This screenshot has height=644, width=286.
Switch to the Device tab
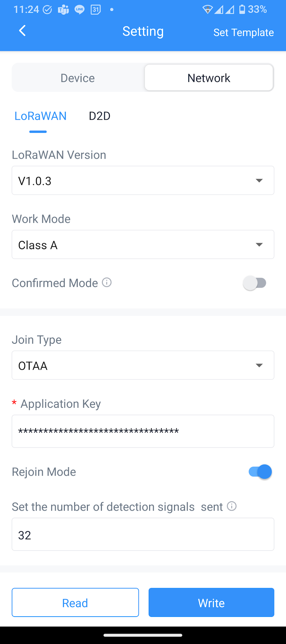78,78
